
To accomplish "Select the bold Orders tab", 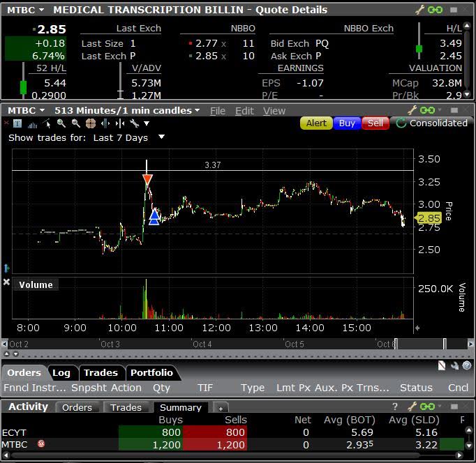I will point(24,372).
